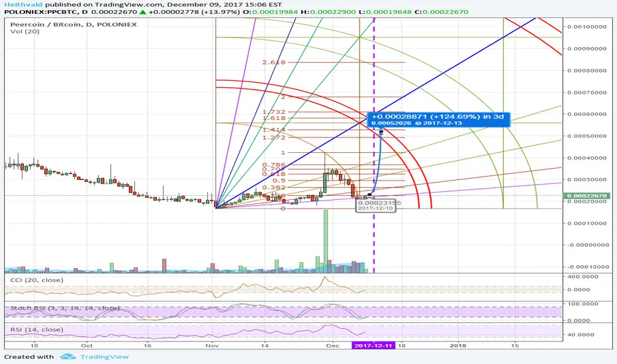Click the 0.5 Fibonacci level label
Screen dimensions: 617x364
click(279, 181)
